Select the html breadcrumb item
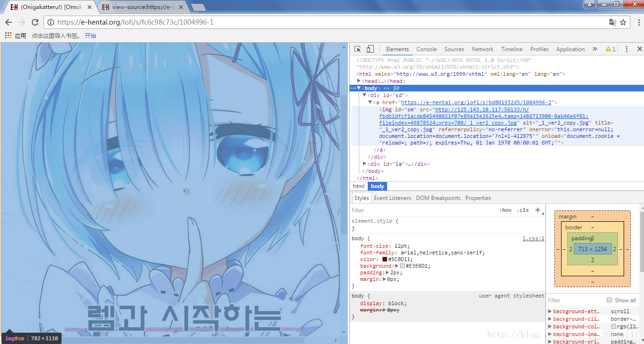 pyautogui.click(x=359, y=186)
